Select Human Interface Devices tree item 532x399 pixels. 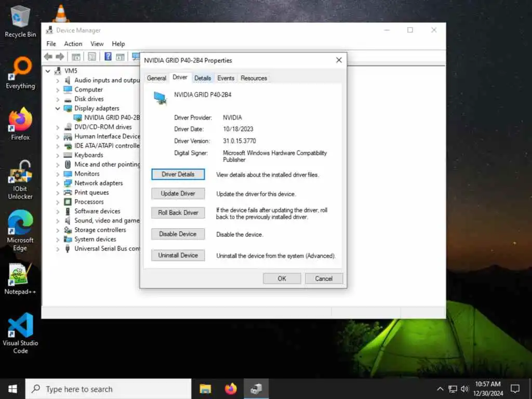(107, 137)
